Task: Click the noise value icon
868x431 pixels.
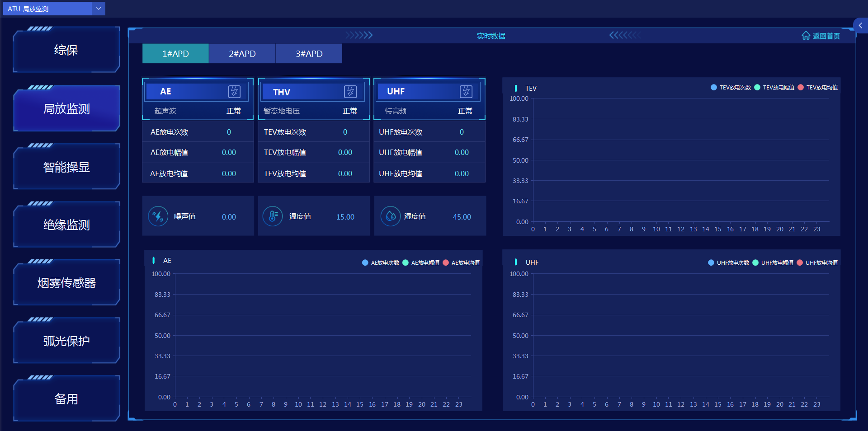Action: point(158,216)
